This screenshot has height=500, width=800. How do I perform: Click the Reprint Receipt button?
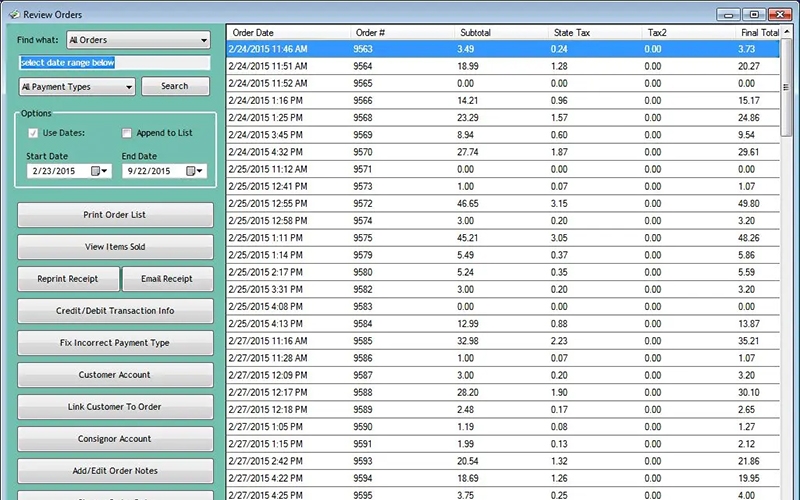(x=67, y=279)
